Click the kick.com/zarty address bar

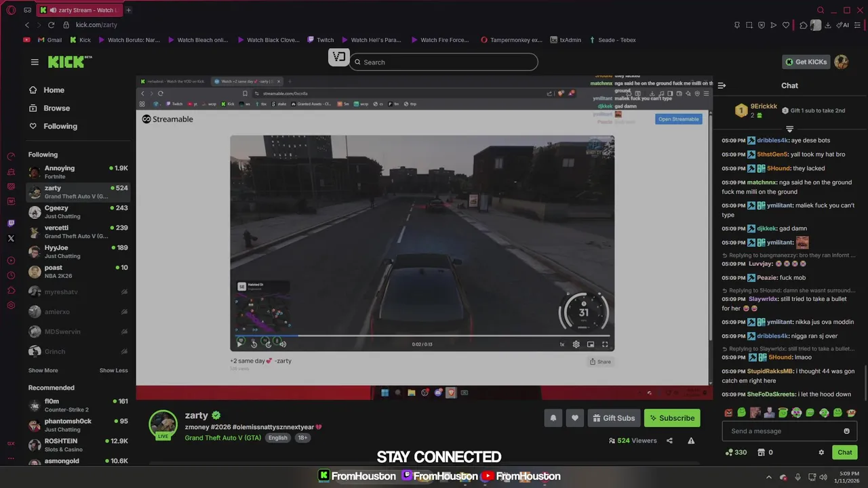click(96, 25)
